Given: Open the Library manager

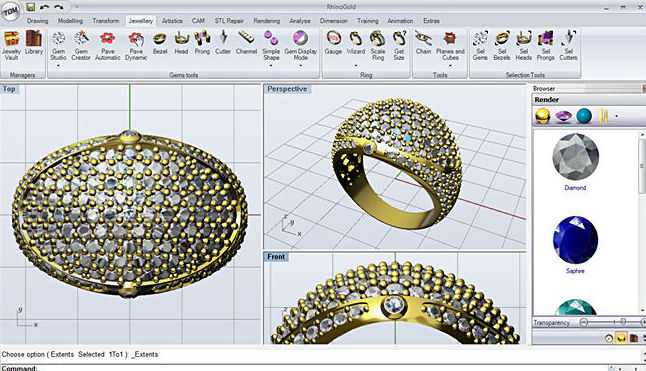Looking at the screenshot, I should (x=34, y=43).
